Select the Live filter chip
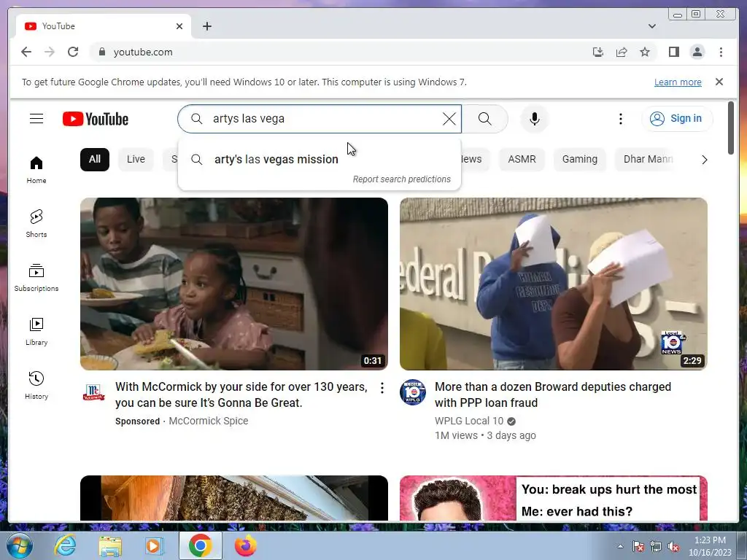This screenshot has height=560, width=747. [x=136, y=159]
